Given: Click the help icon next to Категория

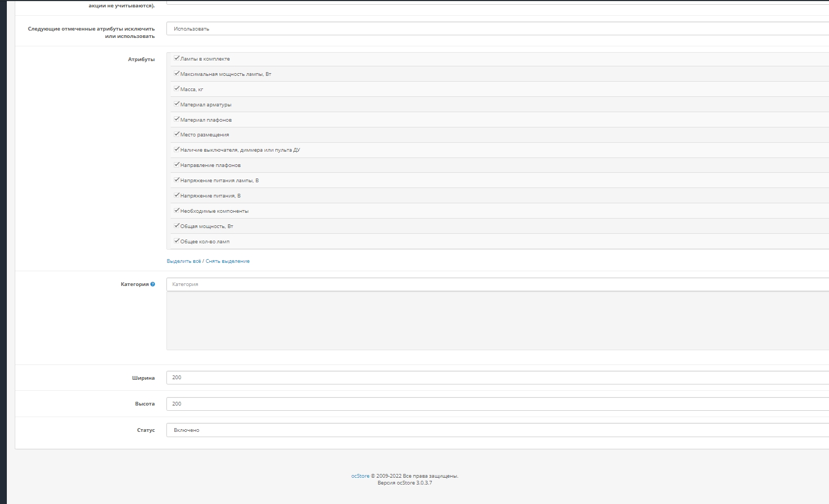Looking at the screenshot, I should [153, 284].
